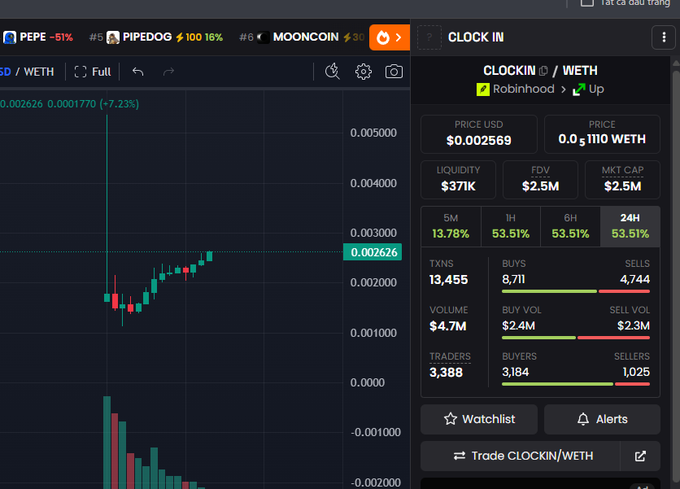The image size is (680, 489).
Task: Open the three-dot menu beside CLOCK IN
Action: coord(664,38)
